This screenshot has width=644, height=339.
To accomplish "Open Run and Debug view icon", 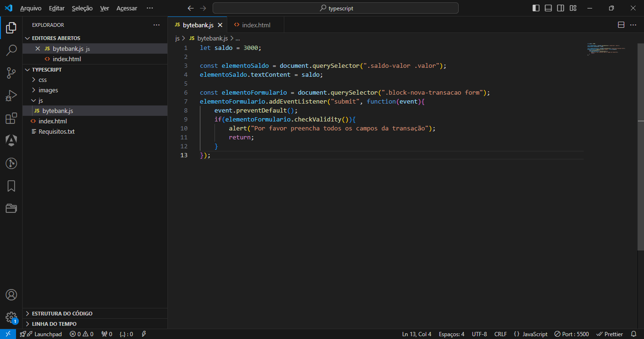I will 11,96.
